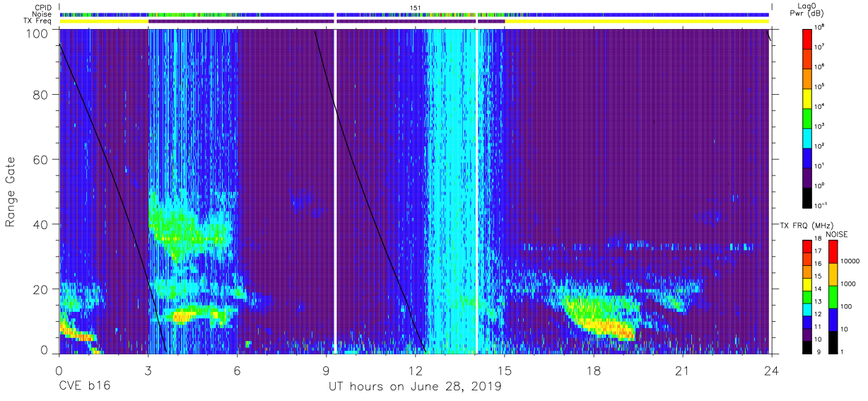Click the yellow TX Freq bar segment after hour 15
This screenshot has width=868, height=401.
tap(637, 21)
